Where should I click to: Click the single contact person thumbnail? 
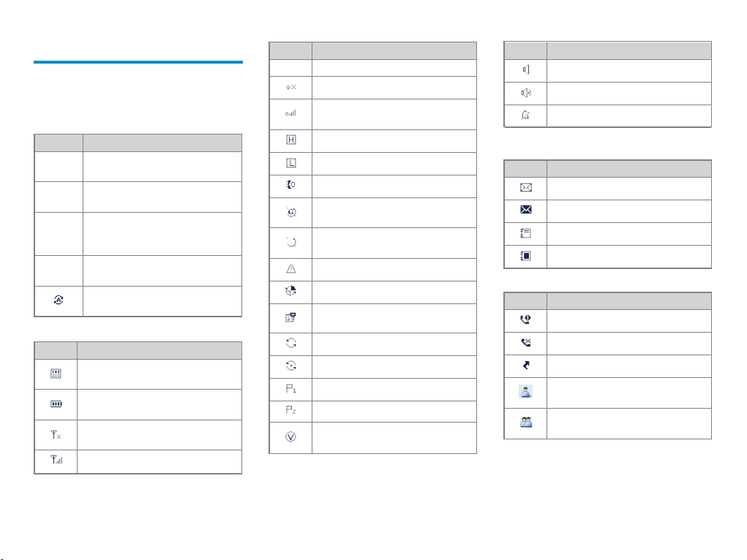click(x=525, y=391)
